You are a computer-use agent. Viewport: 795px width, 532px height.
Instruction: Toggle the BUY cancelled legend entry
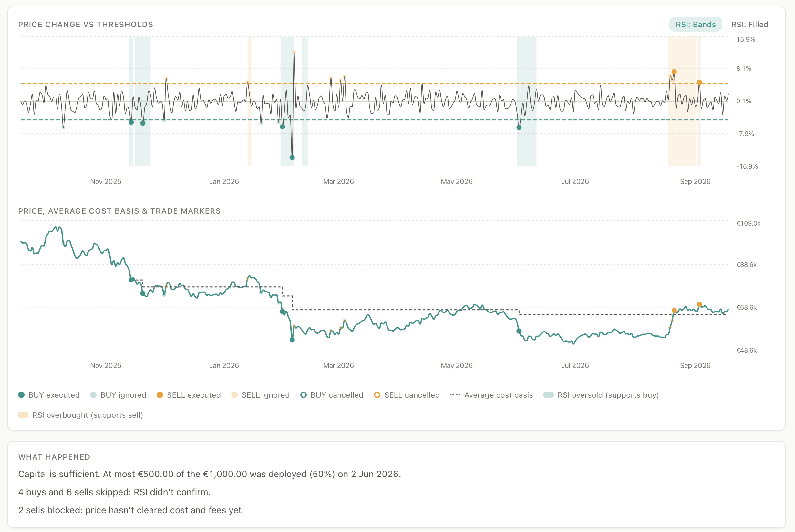pyautogui.click(x=332, y=395)
